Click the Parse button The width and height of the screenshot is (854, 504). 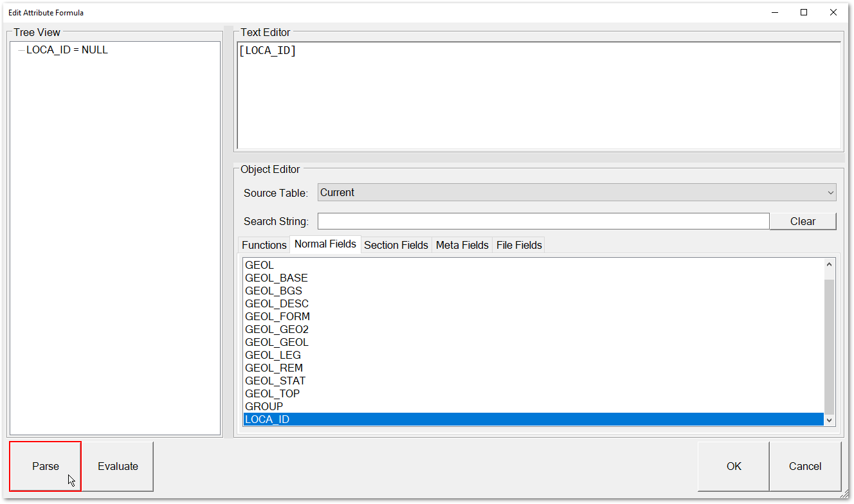(46, 466)
